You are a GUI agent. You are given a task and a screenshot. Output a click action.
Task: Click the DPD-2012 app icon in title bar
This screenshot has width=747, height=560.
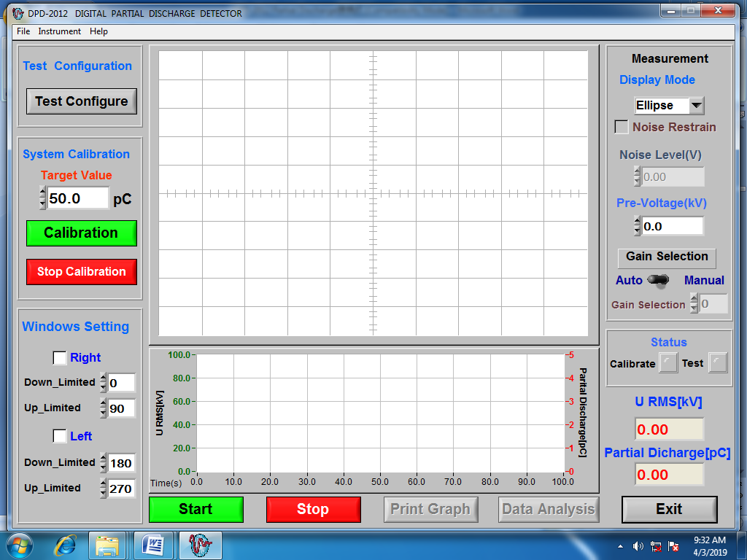click(x=18, y=13)
